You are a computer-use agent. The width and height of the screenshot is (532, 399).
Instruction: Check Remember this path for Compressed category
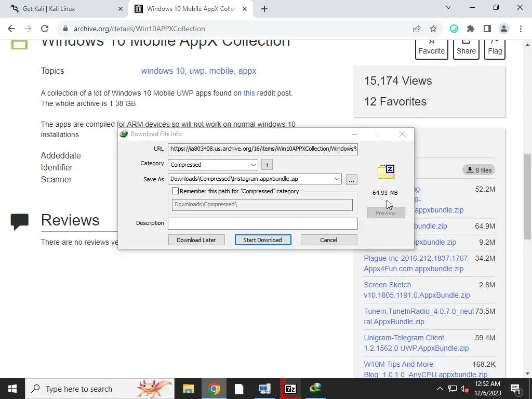pyautogui.click(x=176, y=191)
